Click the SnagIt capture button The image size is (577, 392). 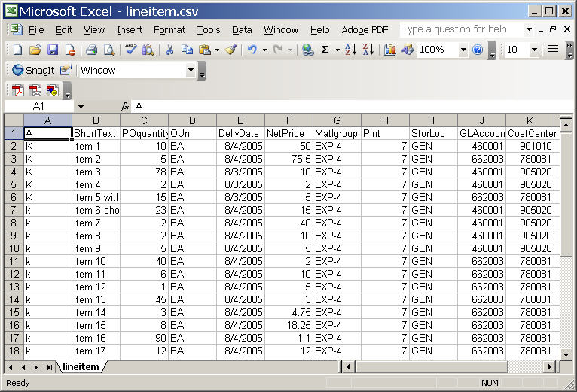(30, 70)
